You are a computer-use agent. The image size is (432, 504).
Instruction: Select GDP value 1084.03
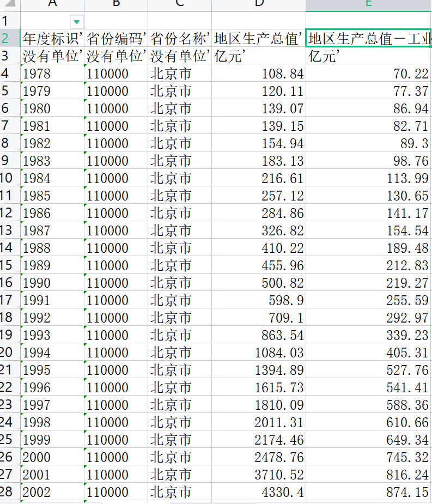(x=259, y=353)
